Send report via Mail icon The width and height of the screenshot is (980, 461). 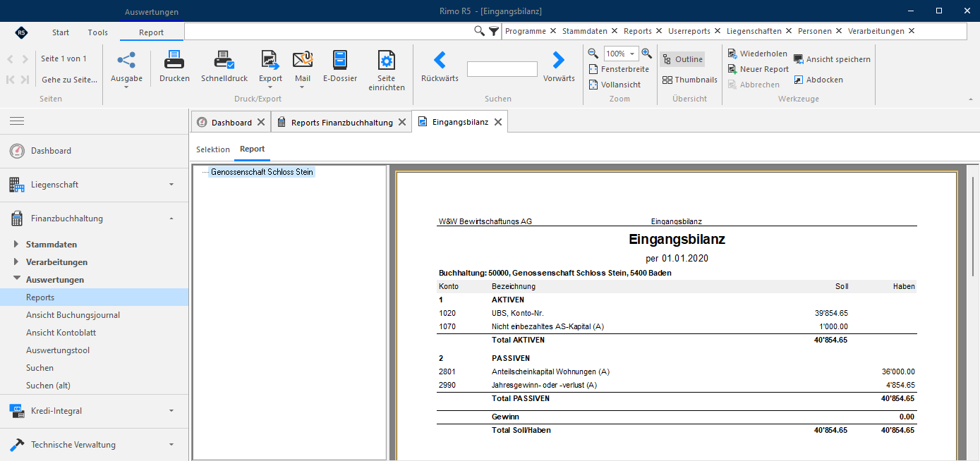pos(303,61)
